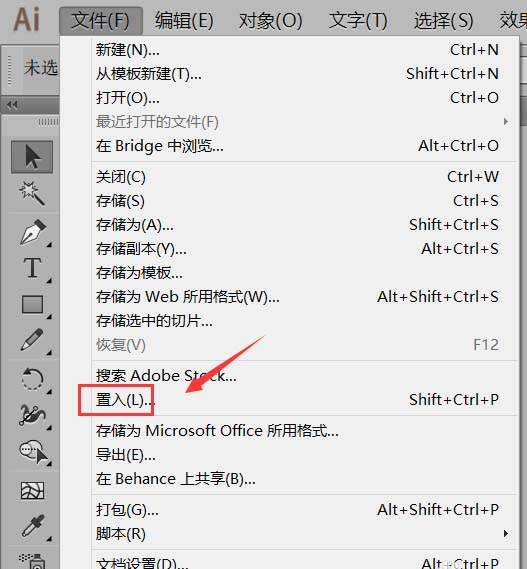The image size is (527, 569).
Task: Select the Rotate tool
Action: point(32,379)
